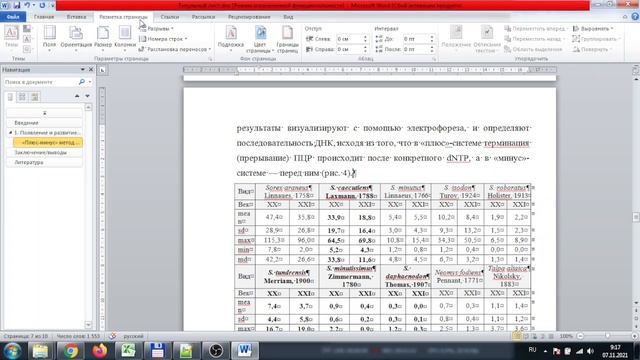Image resolution: width=640 pixels, height=360 pixels.
Task: Open the Расстановка переносов (Hyphenation) dropdown
Action: pos(175,49)
